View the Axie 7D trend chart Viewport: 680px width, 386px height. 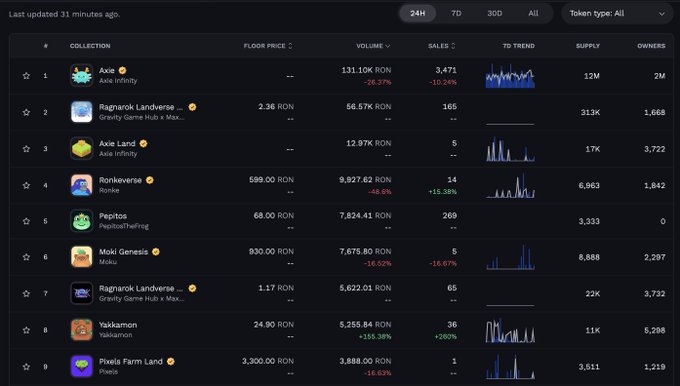[x=510, y=76]
